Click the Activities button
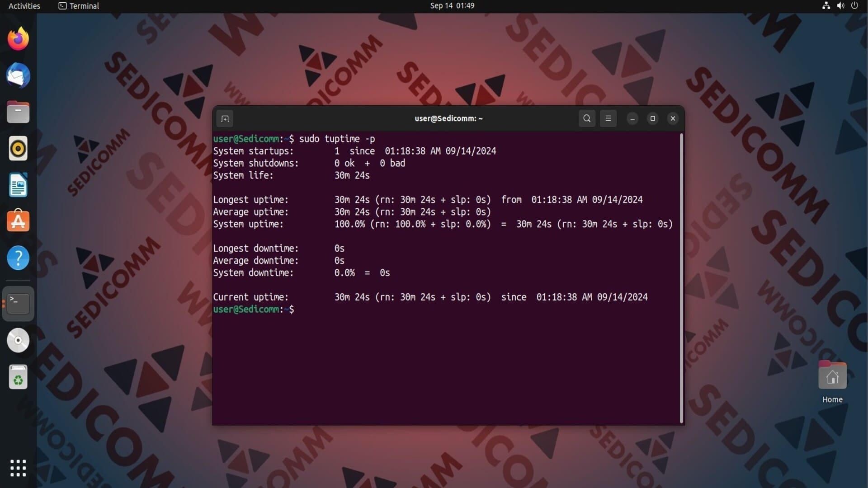The height and width of the screenshot is (488, 868). point(24,6)
